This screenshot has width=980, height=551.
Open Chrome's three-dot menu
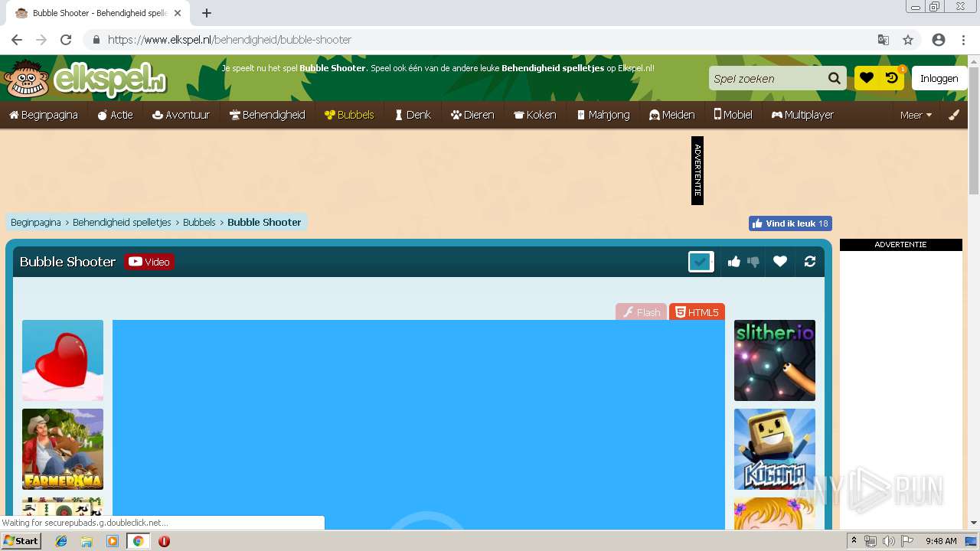coord(963,40)
